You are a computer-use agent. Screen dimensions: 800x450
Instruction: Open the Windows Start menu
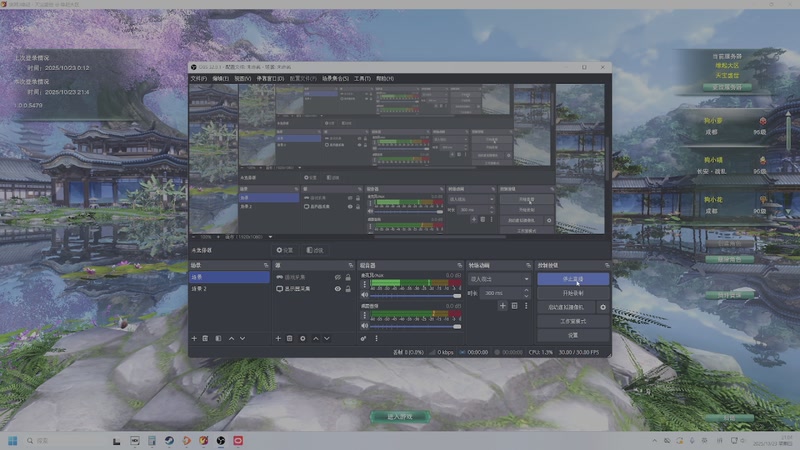13,441
